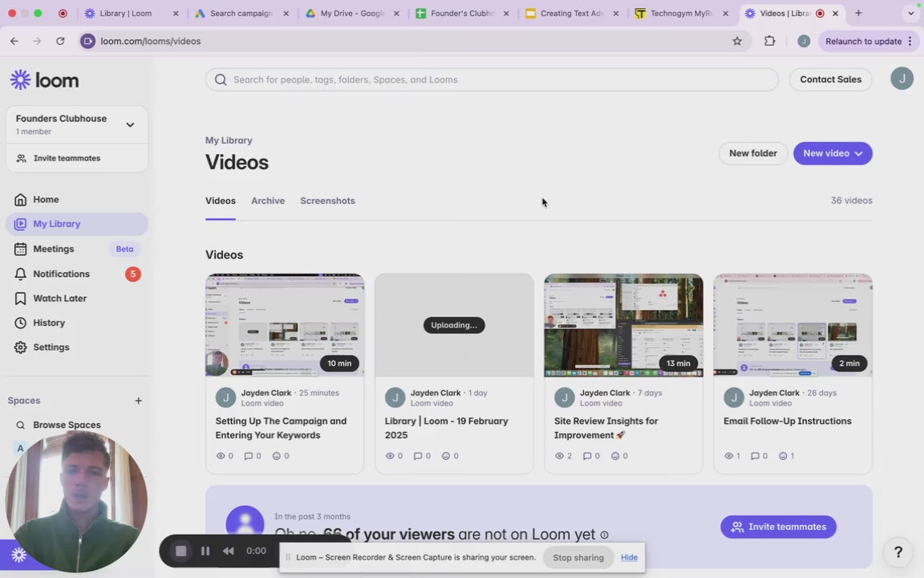Open Settings in the sidebar
Image resolution: width=924 pixels, height=578 pixels.
[x=51, y=347]
